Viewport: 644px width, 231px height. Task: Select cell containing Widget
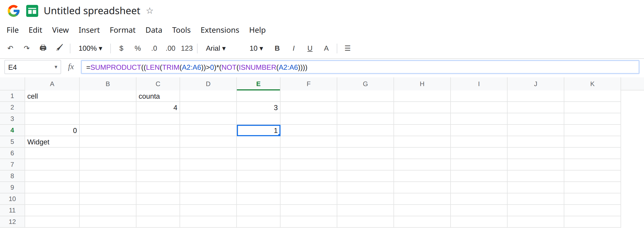click(x=52, y=142)
